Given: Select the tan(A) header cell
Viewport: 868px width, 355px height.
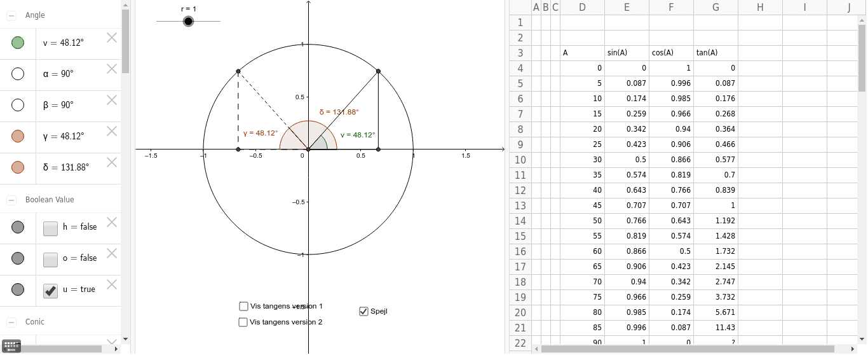Looking at the screenshot, I should click(x=715, y=53).
